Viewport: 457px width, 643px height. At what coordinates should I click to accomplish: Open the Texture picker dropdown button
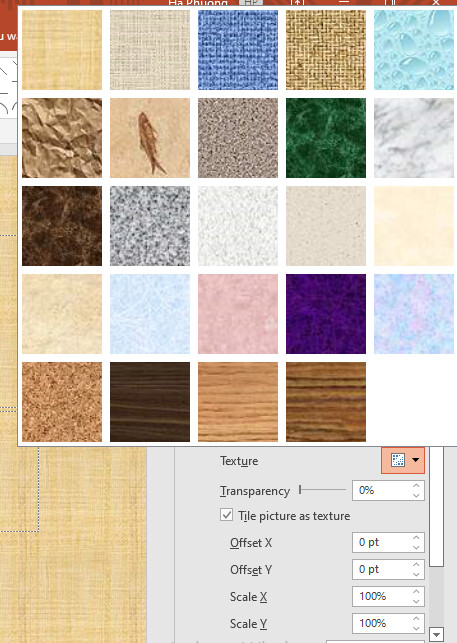click(403, 460)
